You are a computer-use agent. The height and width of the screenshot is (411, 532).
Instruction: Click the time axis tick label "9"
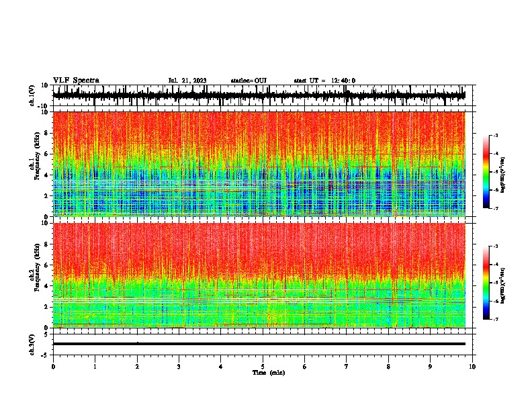(430, 367)
